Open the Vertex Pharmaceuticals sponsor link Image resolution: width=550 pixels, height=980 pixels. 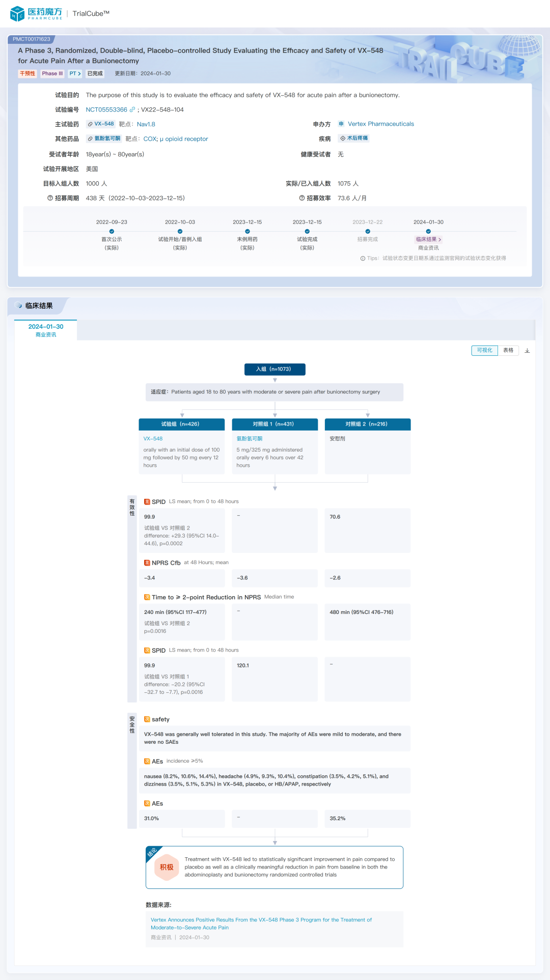coord(380,124)
